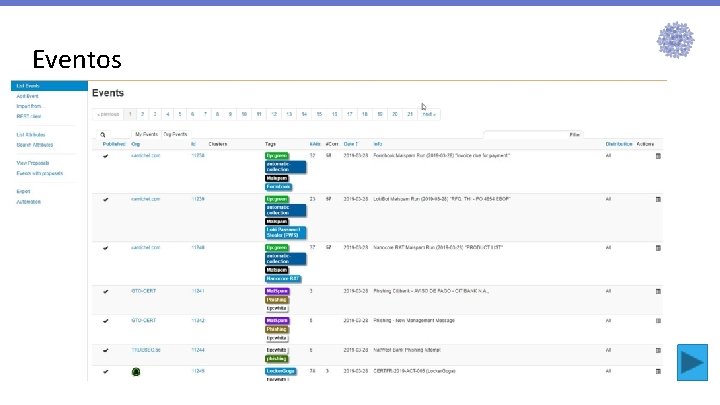Sort by the Info column header
Image resolution: width=720 pixels, height=405 pixels.
[378, 144]
